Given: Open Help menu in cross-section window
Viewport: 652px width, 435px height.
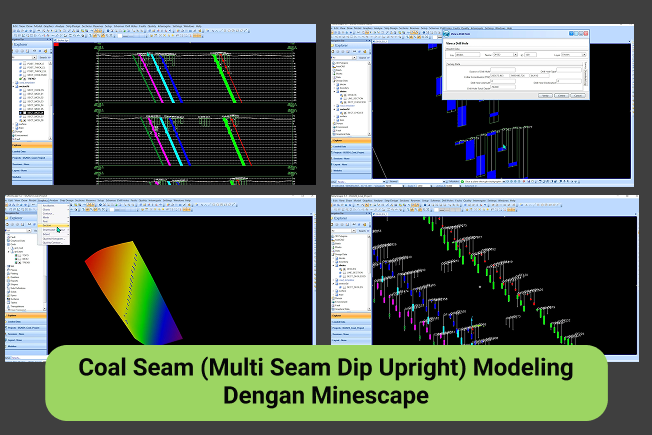Looking at the screenshot, I should [199, 26].
